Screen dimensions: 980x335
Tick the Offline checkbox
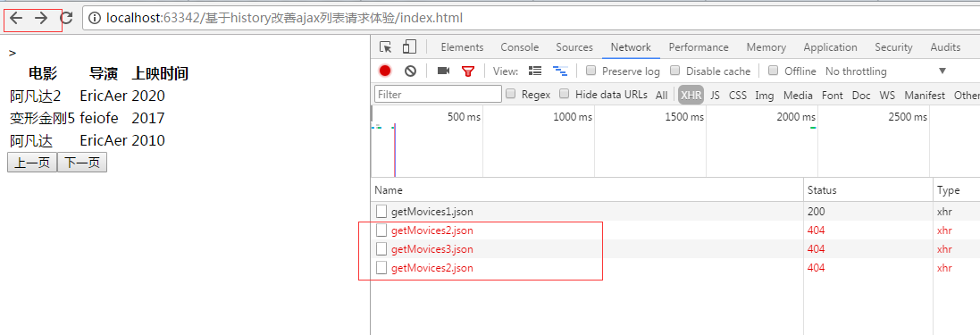click(773, 71)
